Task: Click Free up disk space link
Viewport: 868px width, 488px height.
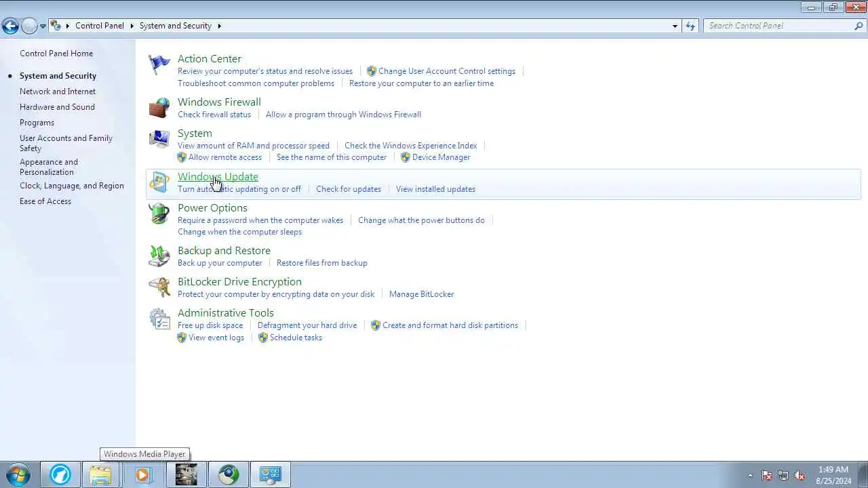Action: pos(210,325)
